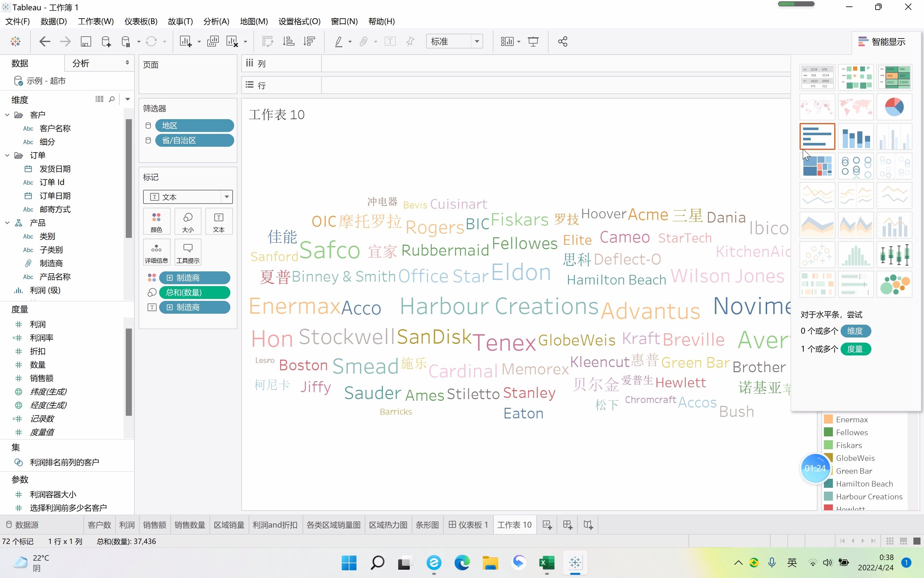The height and width of the screenshot is (578, 924).
Task: Click the add new data source icon
Action: click(x=106, y=41)
